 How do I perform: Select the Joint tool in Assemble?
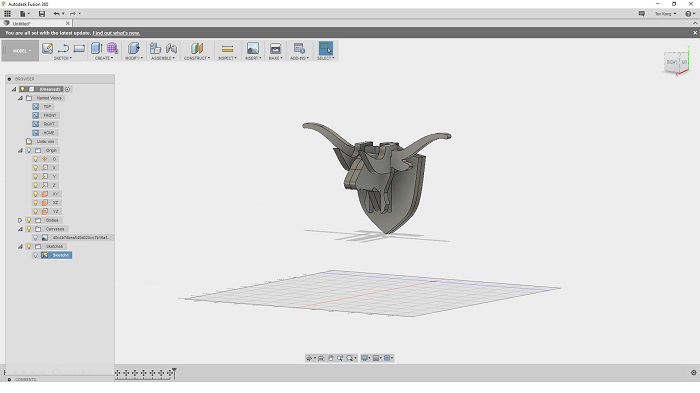[171, 48]
